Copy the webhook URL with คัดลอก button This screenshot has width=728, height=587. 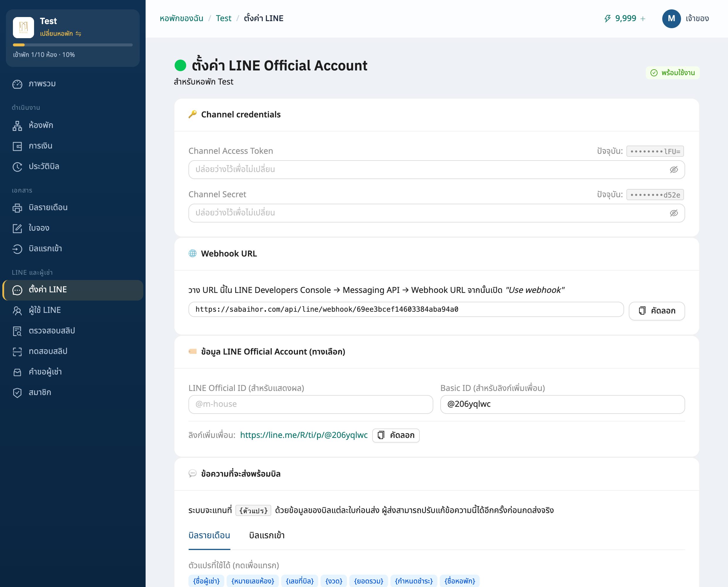(657, 311)
